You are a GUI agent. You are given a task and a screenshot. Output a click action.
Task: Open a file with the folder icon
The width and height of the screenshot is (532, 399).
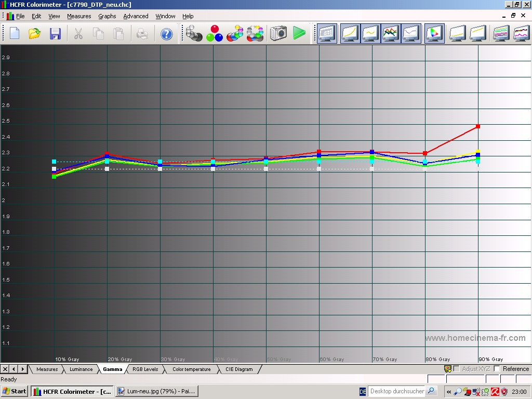coord(35,34)
